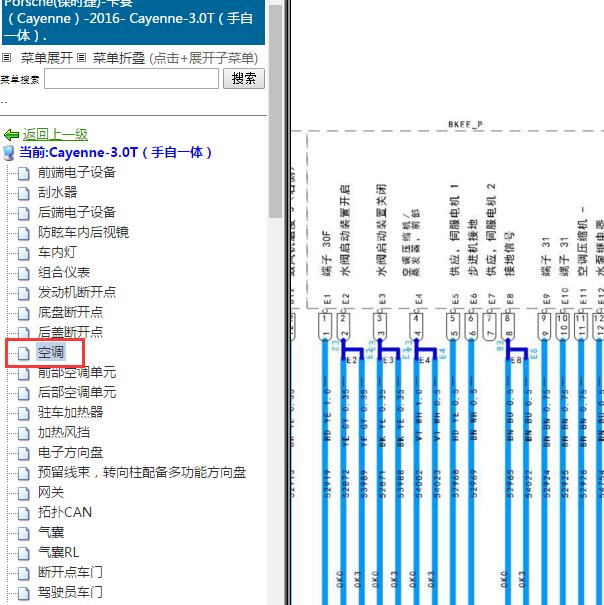604x605 pixels.
Task: Click page icon next to 后部空调单元
Action: tap(24, 394)
